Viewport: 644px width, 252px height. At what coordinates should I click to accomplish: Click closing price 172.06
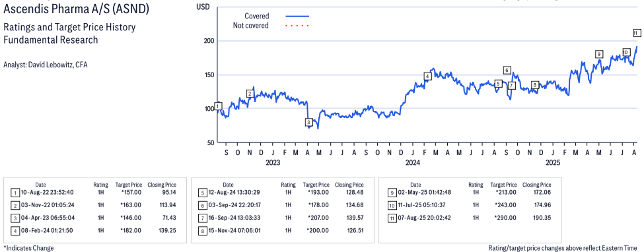[x=542, y=192]
